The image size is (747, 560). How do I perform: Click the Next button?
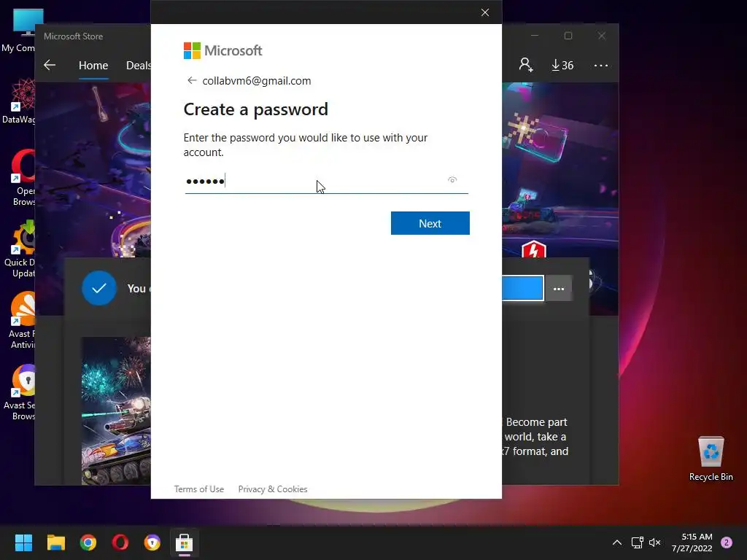tap(430, 223)
